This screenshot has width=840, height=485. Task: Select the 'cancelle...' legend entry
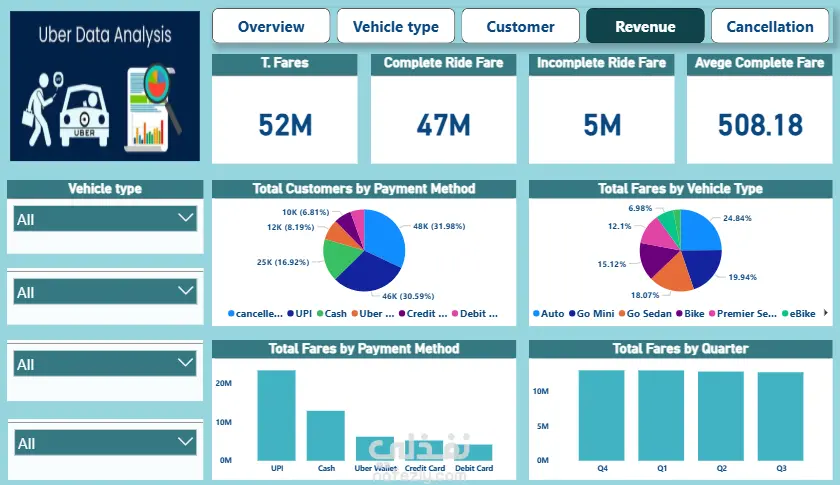coord(256,314)
